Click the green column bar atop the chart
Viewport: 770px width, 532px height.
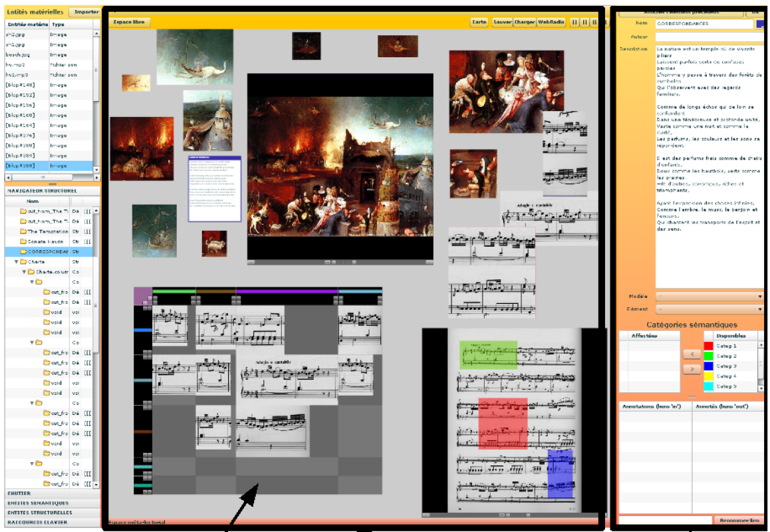pyautogui.click(x=174, y=291)
